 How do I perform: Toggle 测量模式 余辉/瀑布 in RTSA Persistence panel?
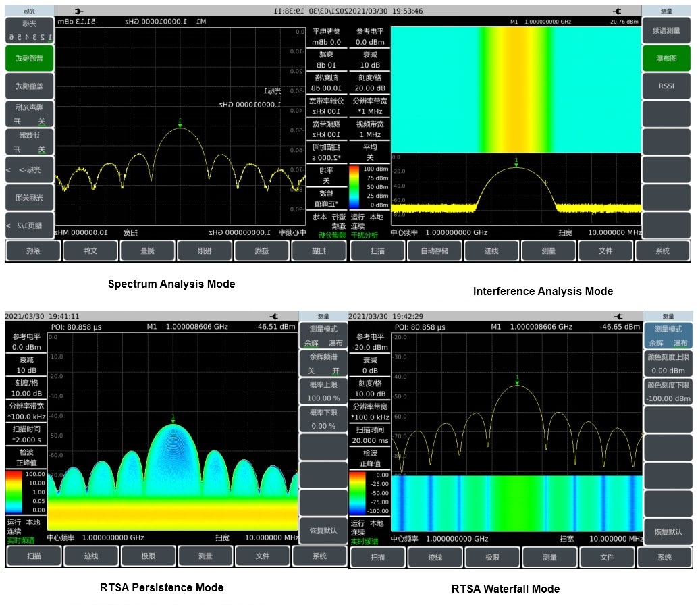322,336
